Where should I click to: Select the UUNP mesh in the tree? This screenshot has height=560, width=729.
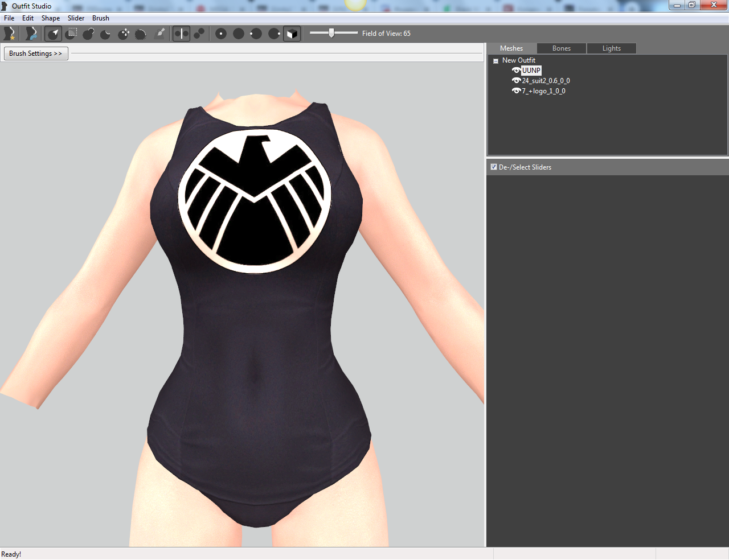[x=531, y=71]
